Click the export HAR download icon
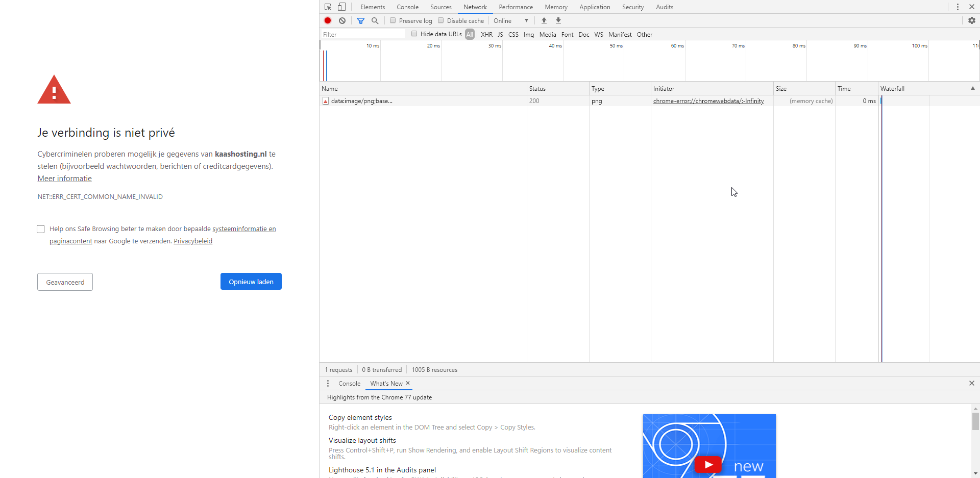The image size is (980, 478). pyautogui.click(x=558, y=20)
